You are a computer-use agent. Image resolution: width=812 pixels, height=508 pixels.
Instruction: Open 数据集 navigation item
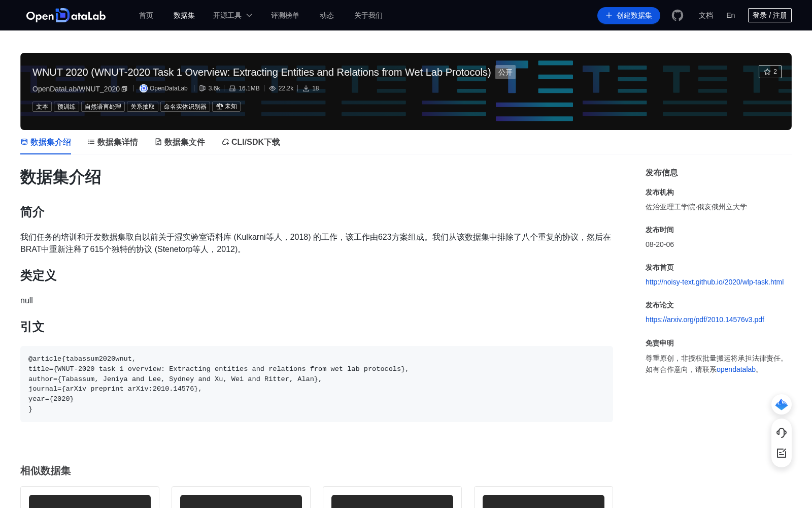click(184, 15)
